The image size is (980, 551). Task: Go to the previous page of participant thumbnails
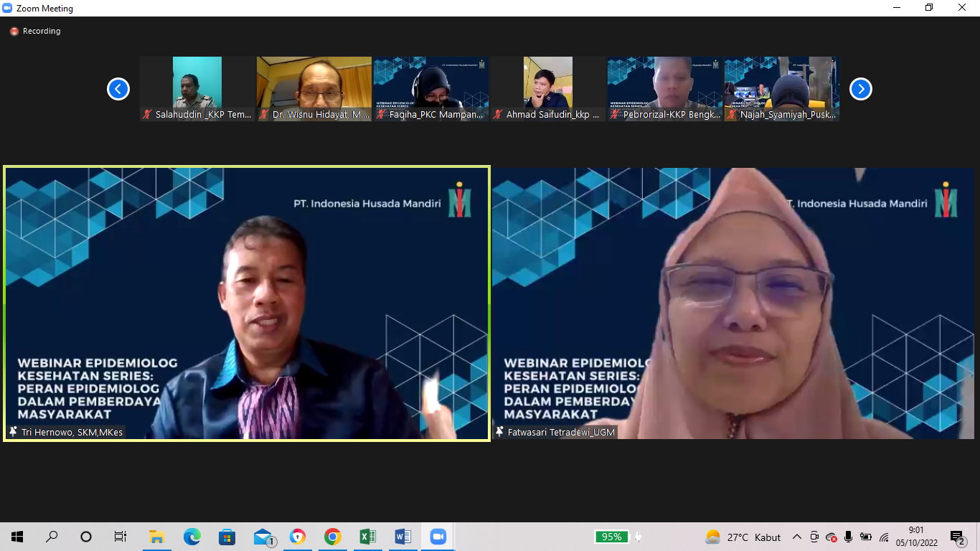point(118,89)
